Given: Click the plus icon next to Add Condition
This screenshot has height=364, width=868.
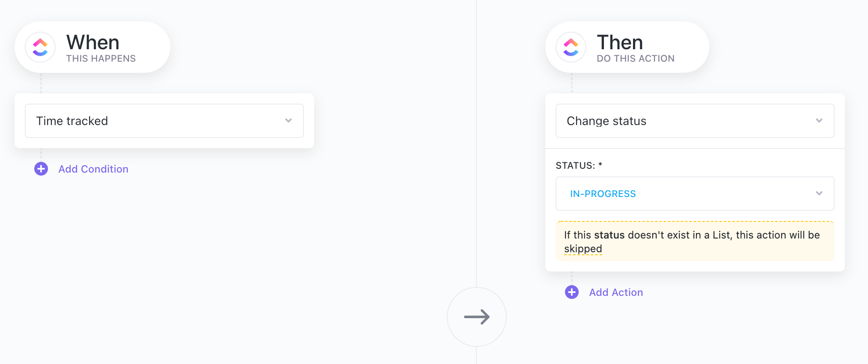Looking at the screenshot, I should 41,169.
